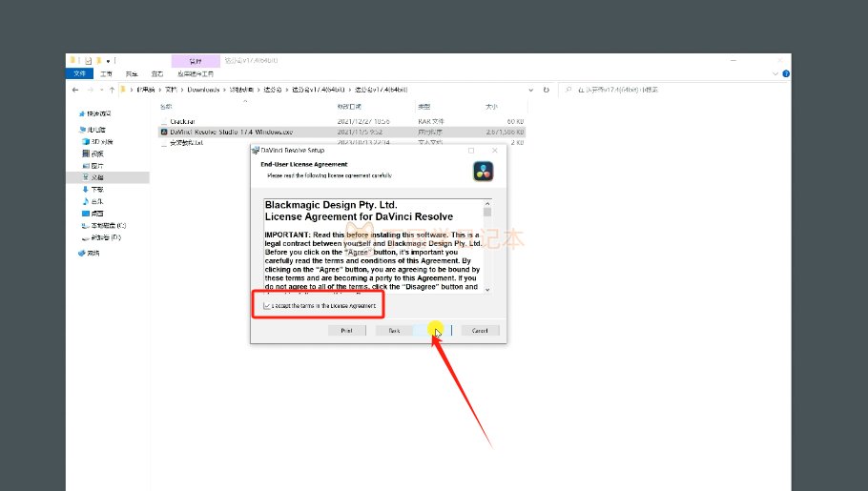Image resolution: width=868 pixels, height=491 pixels.
Task: Click the license text scrollbar down arrow
Action: click(487, 290)
